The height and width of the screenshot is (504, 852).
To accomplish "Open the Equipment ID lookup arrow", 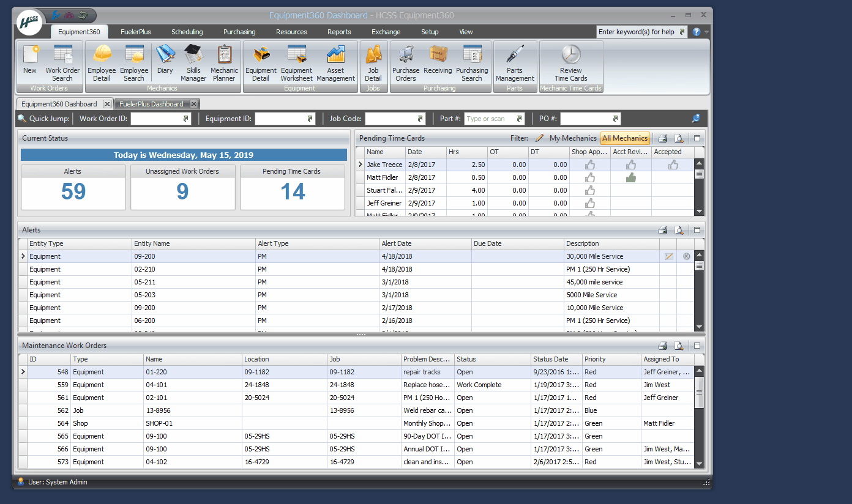I will 310,119.
